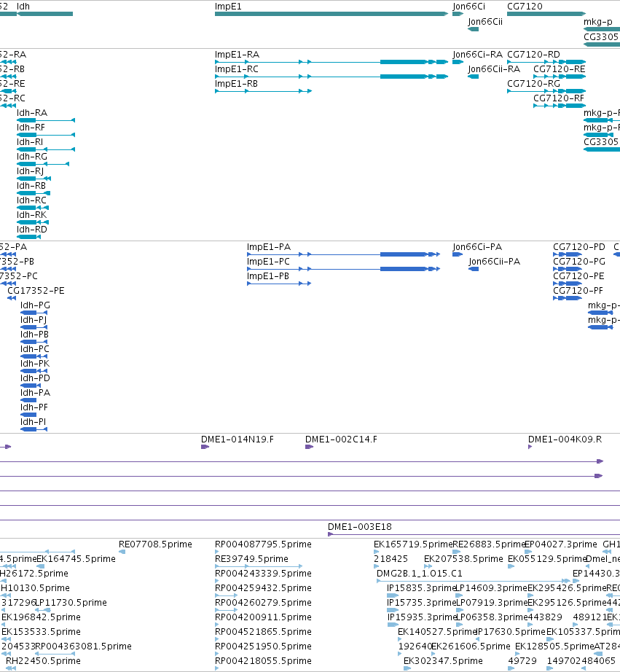This screenshot has width=620, height=672.
Task: Open EST RP004260279.5prime
Action: point(226,610)
